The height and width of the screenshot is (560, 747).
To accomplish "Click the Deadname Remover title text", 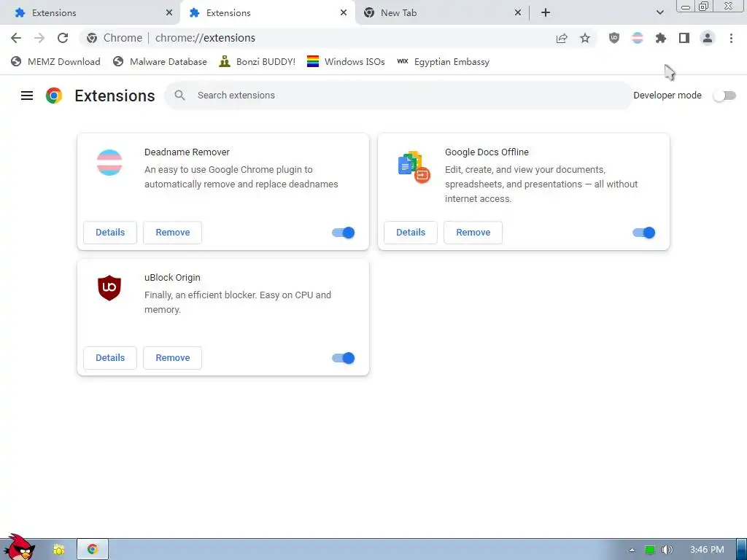I will tap(187, 152).
